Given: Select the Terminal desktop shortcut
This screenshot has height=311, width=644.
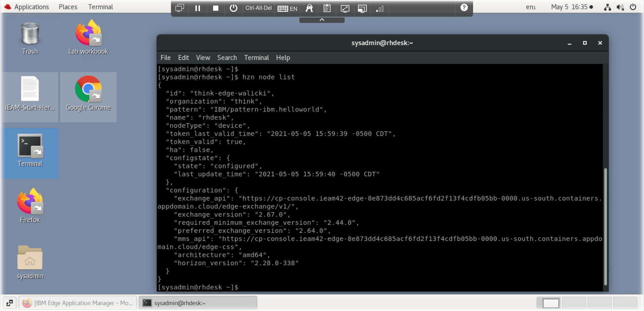Looking at the screenshot, I should 30,151.
